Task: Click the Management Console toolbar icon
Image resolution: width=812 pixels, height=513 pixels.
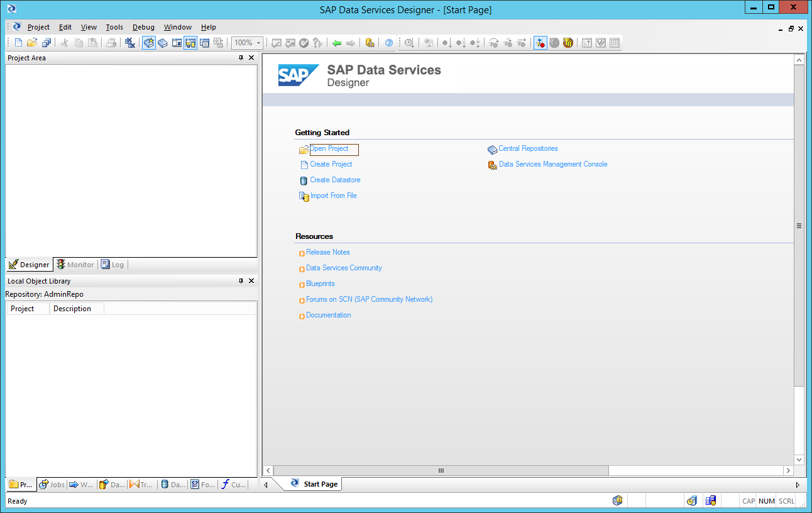Action: (x=370, y=43)
